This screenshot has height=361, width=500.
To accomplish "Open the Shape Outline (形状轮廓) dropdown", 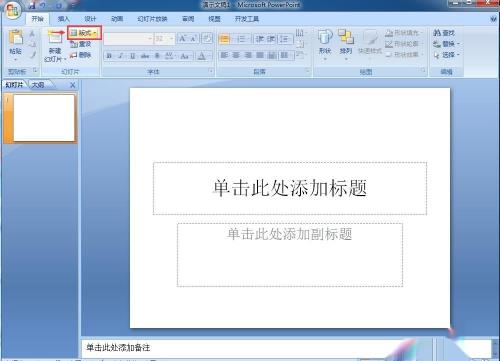I will [x=403, y=44].
